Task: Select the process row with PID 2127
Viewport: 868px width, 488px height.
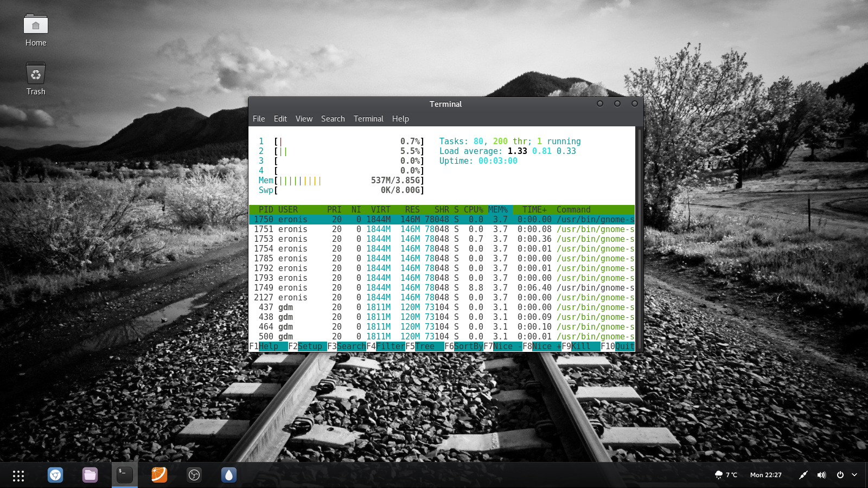Action: 442,298
